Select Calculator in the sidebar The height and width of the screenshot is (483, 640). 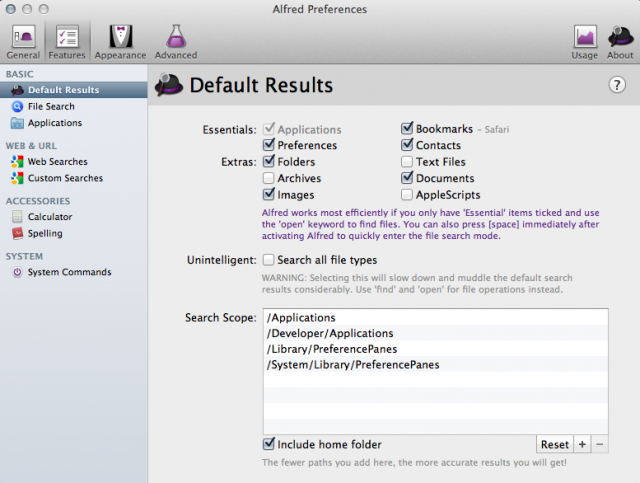click(73, 217)
